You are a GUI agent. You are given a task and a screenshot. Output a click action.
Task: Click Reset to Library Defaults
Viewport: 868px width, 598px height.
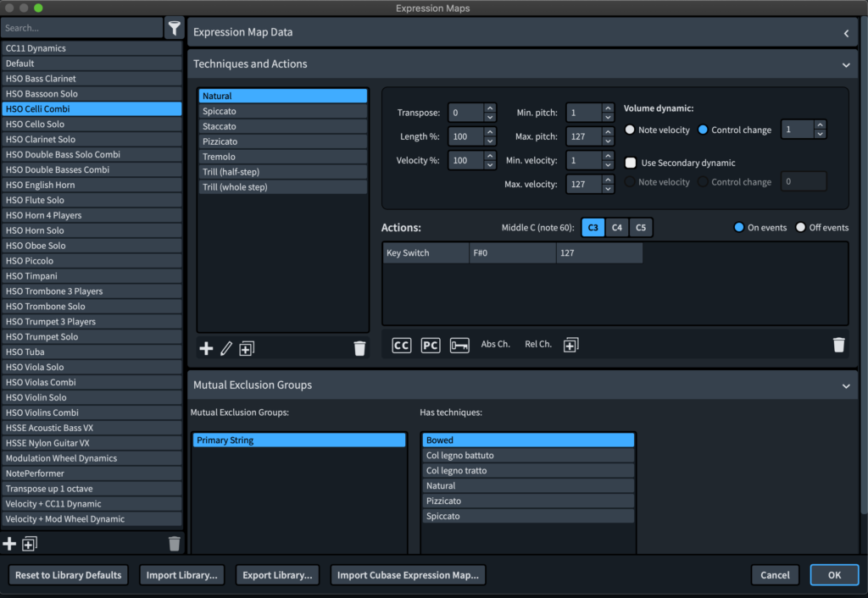68,575
